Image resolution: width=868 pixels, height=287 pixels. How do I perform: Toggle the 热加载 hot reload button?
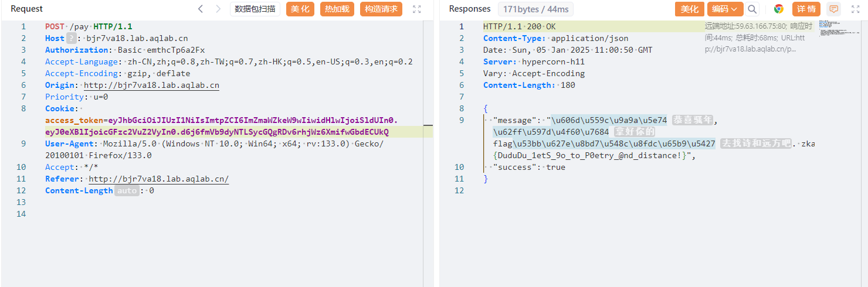point(337,9)
